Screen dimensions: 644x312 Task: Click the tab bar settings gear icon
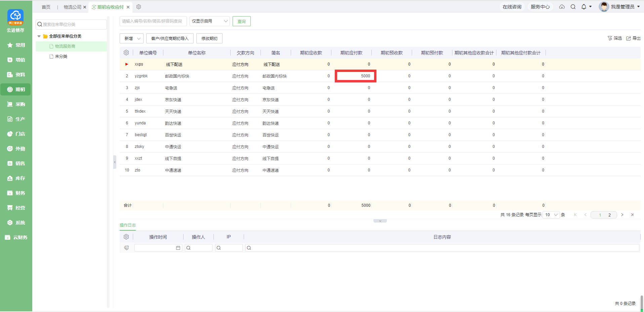tap(139, 7)
